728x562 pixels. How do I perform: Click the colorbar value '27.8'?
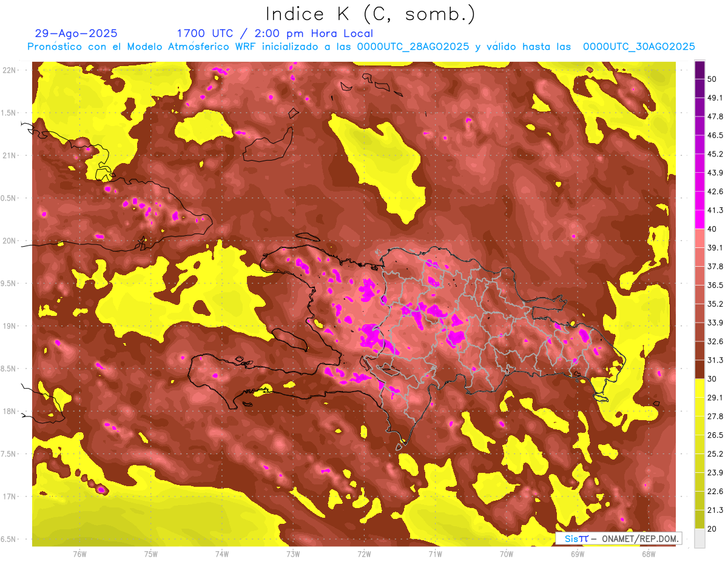[715, 416]
